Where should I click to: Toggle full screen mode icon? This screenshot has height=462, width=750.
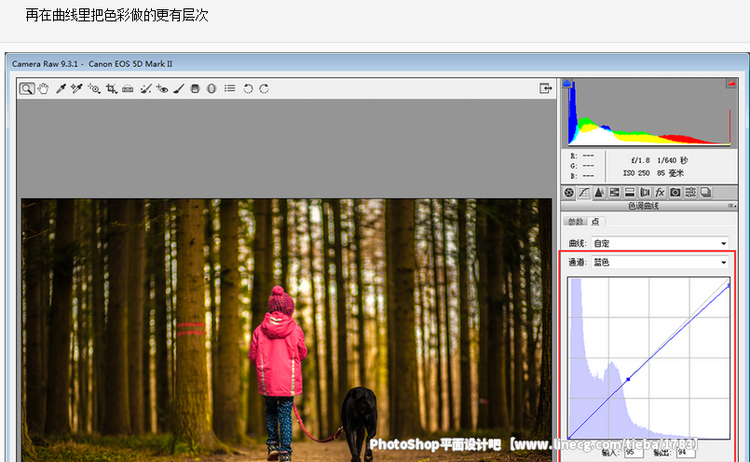click(545, 88)
